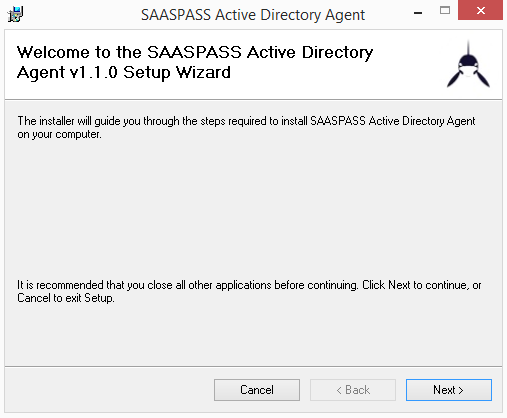507x418 pixels.
Task: Click the separator line below the banner
Action: pyautogui.click(x=253, y=99)
